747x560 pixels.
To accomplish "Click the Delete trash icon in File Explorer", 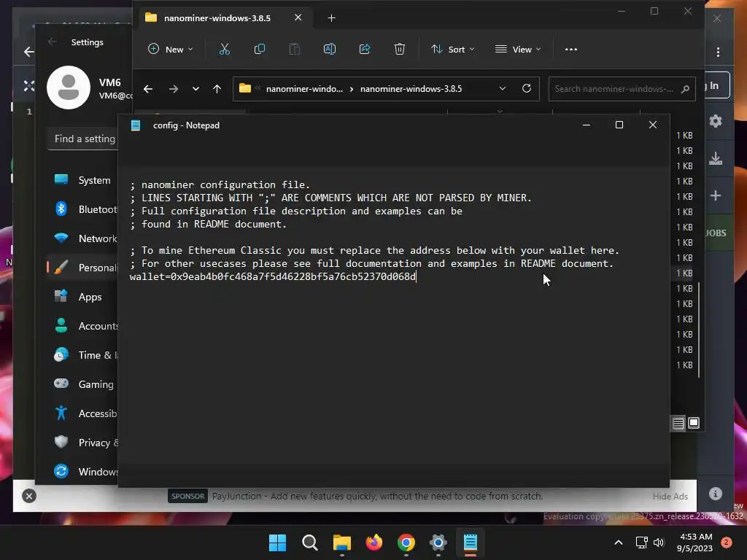I will tap(400, 49).
